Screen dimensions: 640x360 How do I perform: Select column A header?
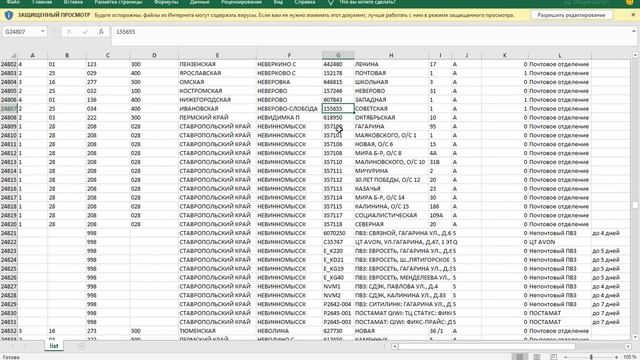click(32, 55)
